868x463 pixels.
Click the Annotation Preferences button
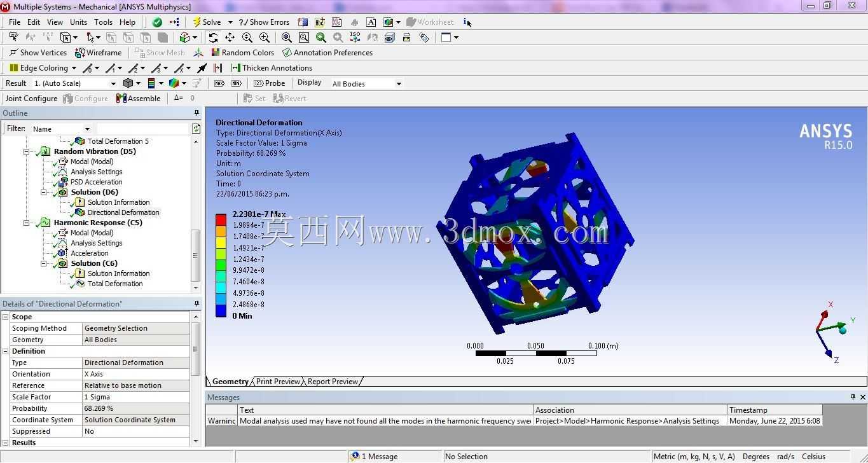point(327,53)
